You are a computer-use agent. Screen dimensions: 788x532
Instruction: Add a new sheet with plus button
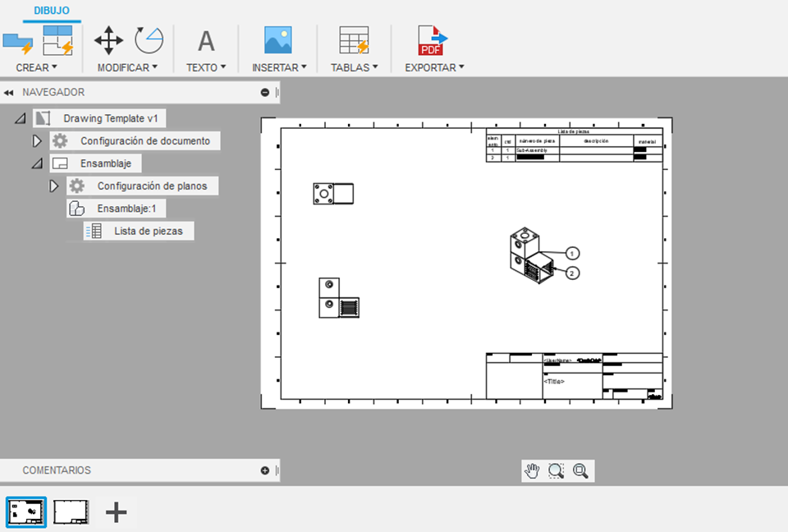point(116,512)
